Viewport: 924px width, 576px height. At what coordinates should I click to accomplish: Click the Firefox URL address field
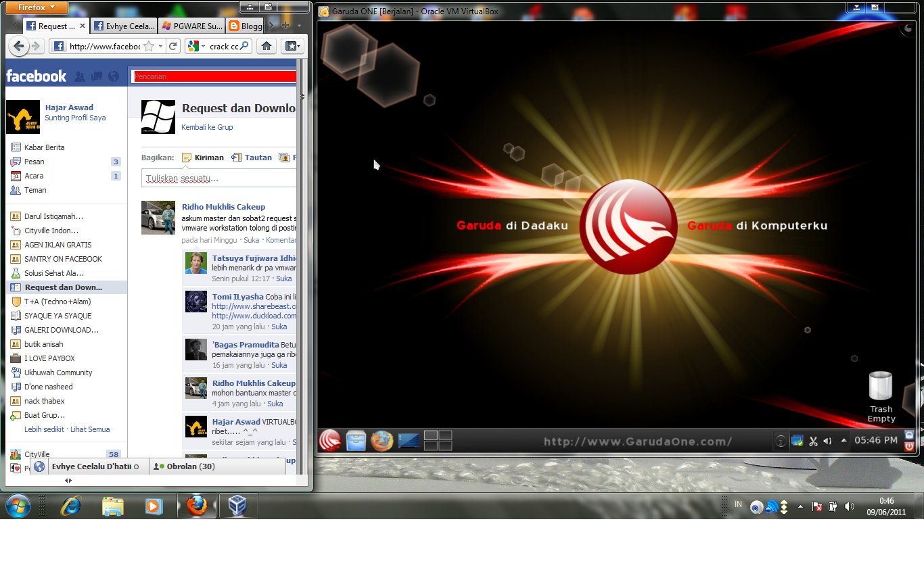(104, 46)
